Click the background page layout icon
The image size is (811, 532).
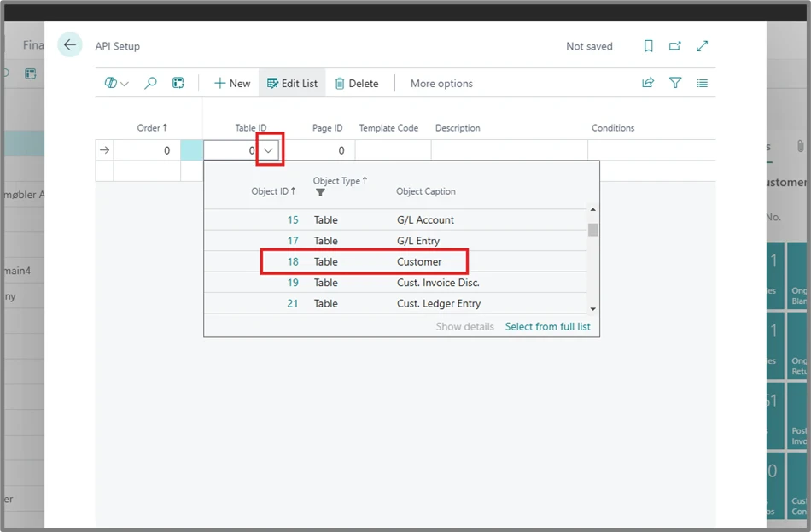point(31,73)
